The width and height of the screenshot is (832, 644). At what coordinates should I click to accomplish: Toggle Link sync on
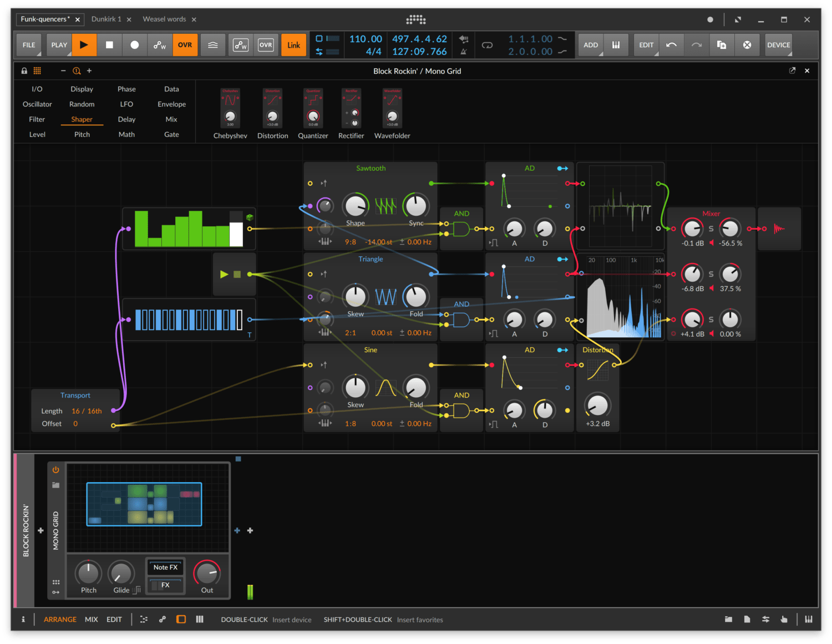pos(293,45)
